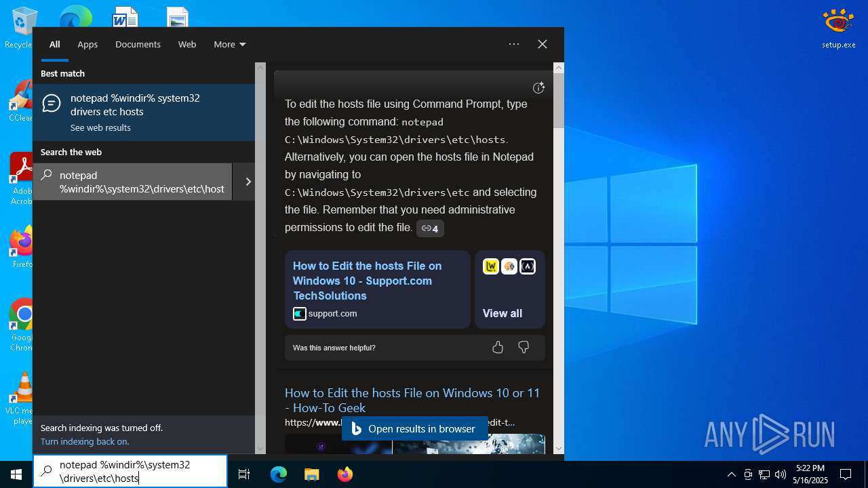Image resolution: width=868 pixels, height=488 pixels.
Task: Launch VLC media player desktop shortcut
Action: pos(21,399)
